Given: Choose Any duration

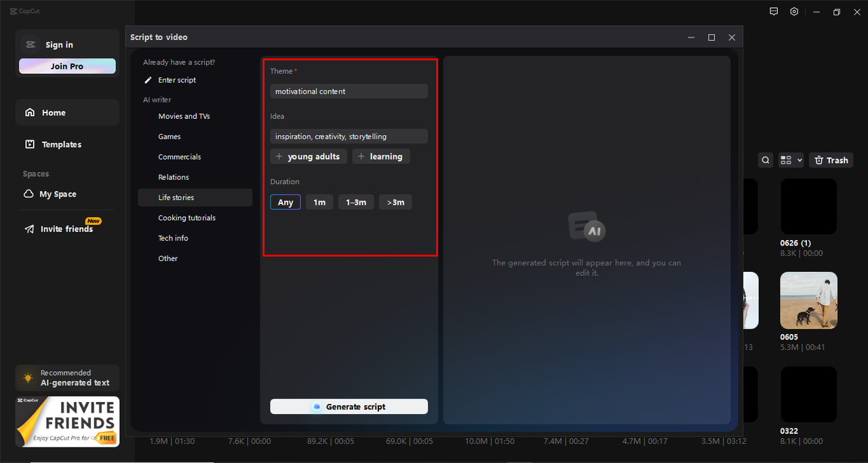Looking at the screenshot, I should click(x=285, y=202).
